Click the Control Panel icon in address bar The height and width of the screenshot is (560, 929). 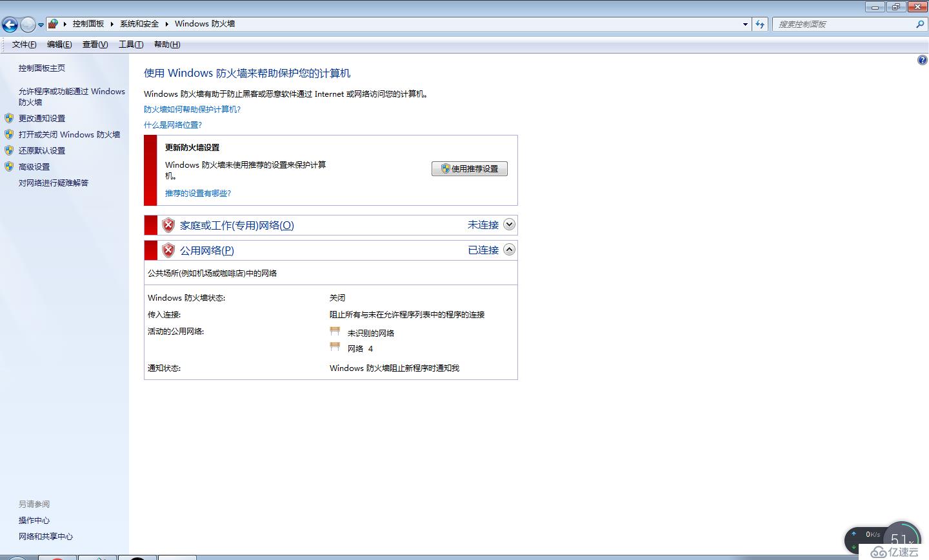coord(54,24)
